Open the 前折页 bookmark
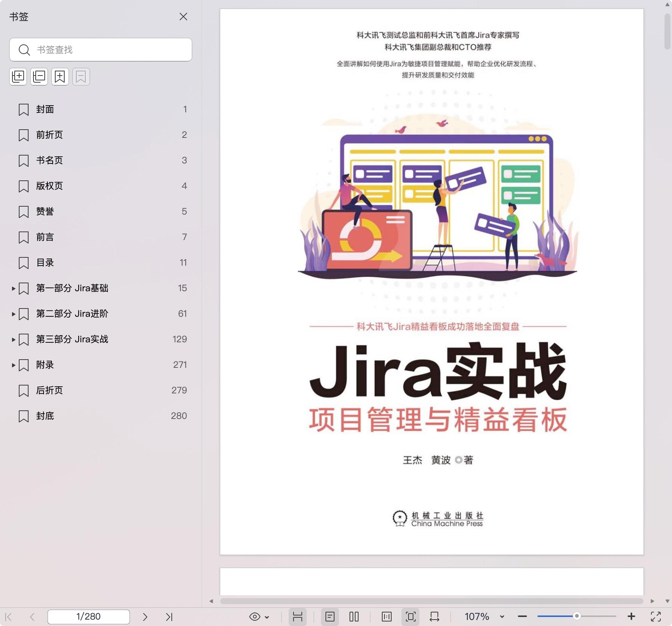 (x=50, y=135)
